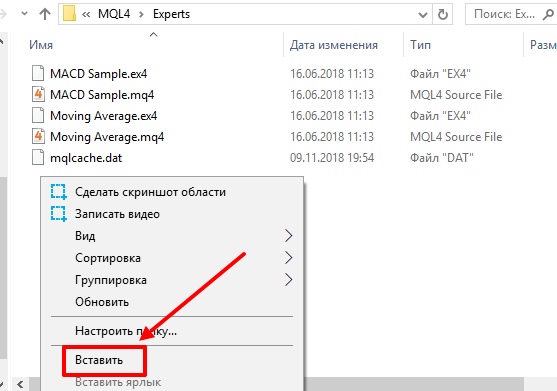Click the yellow folder icon in address bar

69,14
